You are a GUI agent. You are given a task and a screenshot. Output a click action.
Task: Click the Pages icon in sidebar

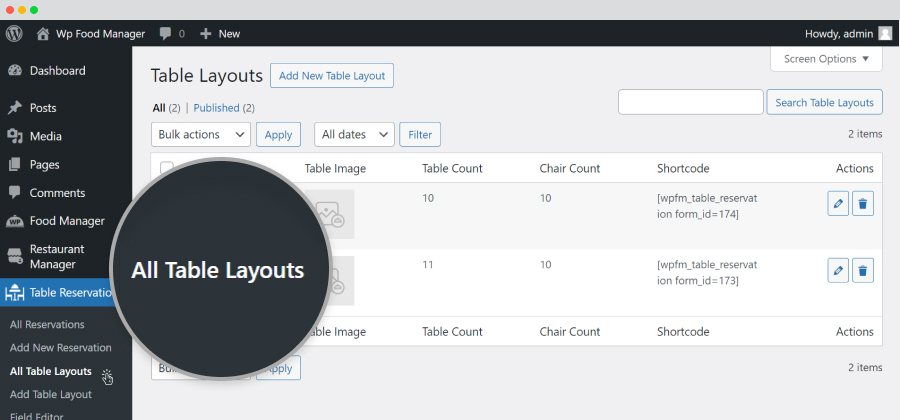14,165
